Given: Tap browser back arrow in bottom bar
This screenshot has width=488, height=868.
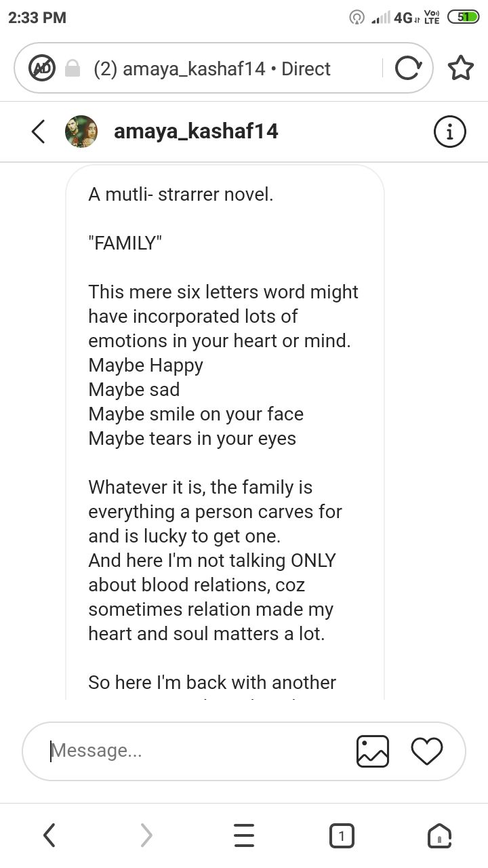Looking at the screenshot, I should click(x=49, y=835).
